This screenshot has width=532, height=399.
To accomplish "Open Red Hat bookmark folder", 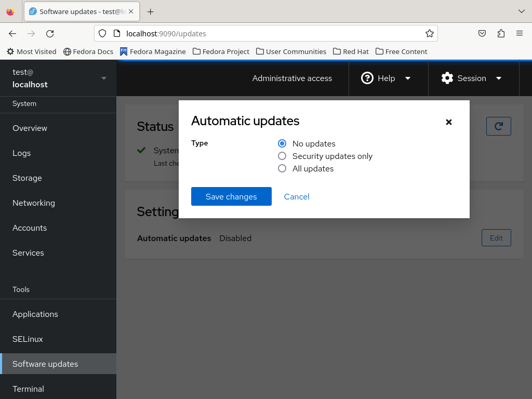I will click(351, 51).
